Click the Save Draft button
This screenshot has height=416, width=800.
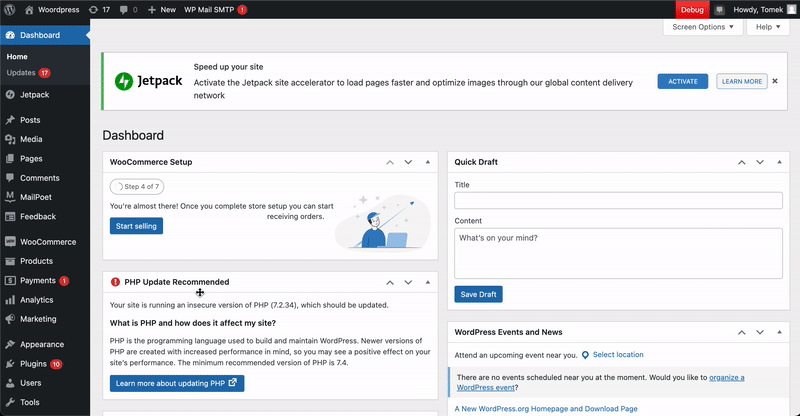click(479, 295)
